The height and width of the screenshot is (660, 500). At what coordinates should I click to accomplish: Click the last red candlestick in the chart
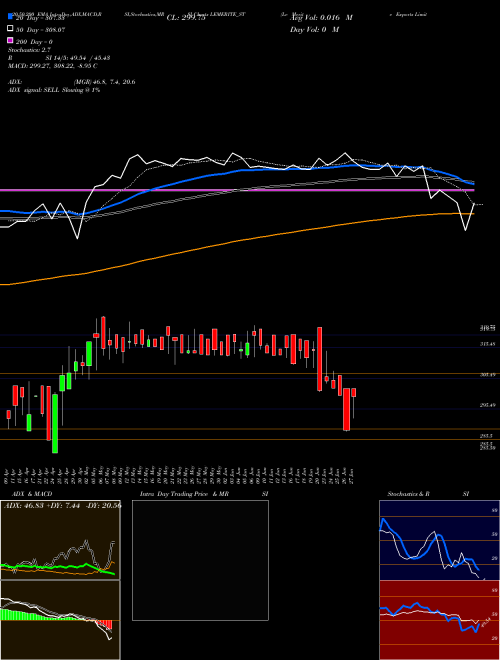click(x=354, y=392)
